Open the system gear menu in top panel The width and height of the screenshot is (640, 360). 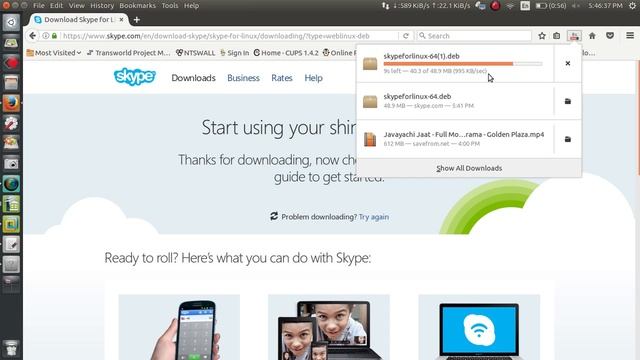tap(632, 6)
